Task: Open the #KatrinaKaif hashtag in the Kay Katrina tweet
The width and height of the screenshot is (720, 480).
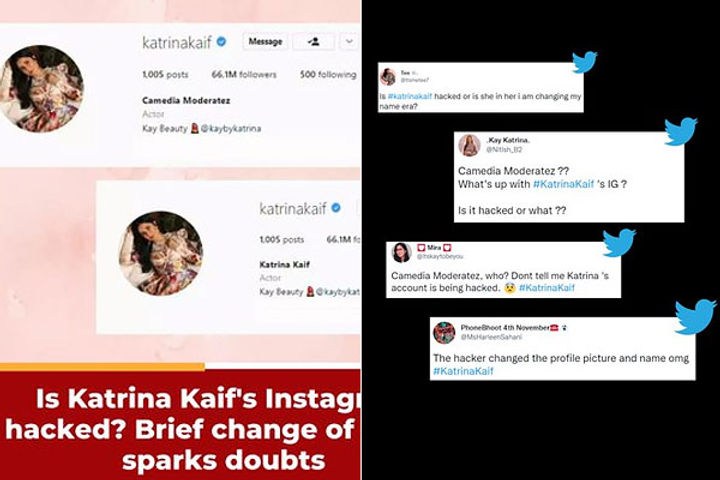Action: coord(563,184)
